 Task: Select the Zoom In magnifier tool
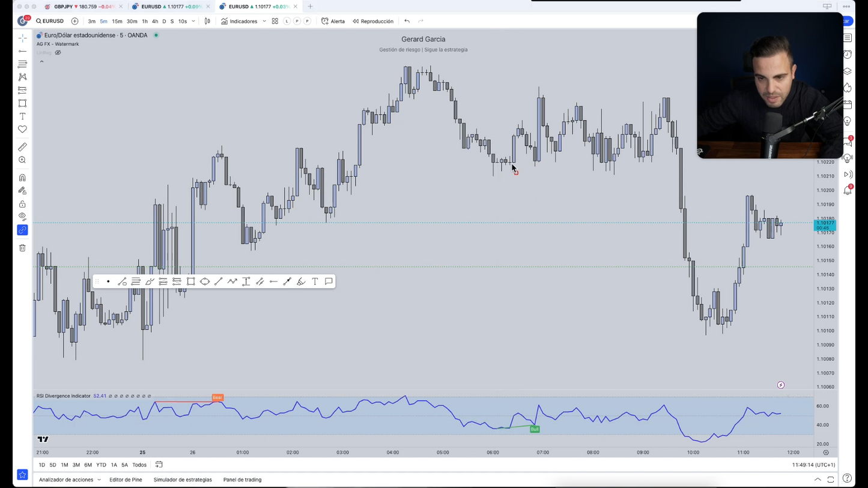22,160
